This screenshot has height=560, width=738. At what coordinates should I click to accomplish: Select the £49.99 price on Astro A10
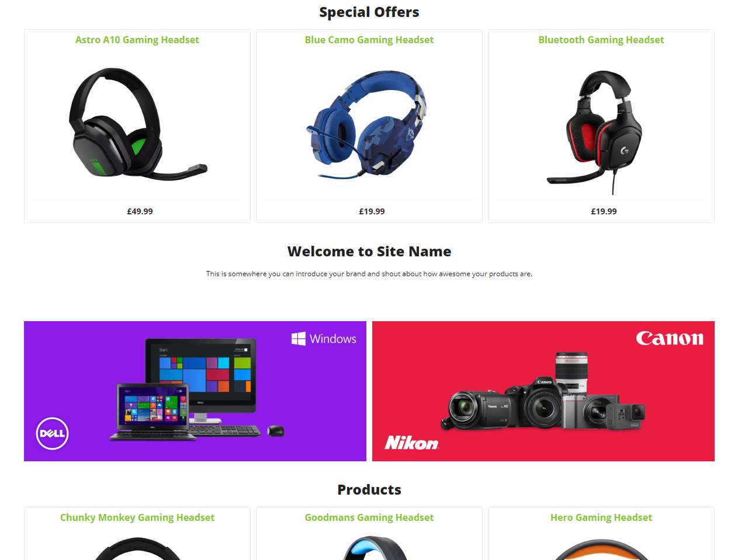(140, 211)
